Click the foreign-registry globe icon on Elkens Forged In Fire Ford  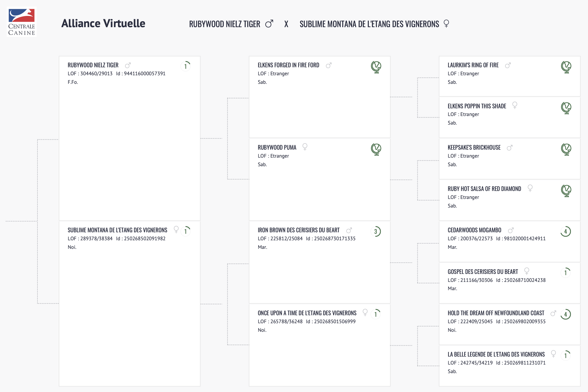tap(376, 67)
